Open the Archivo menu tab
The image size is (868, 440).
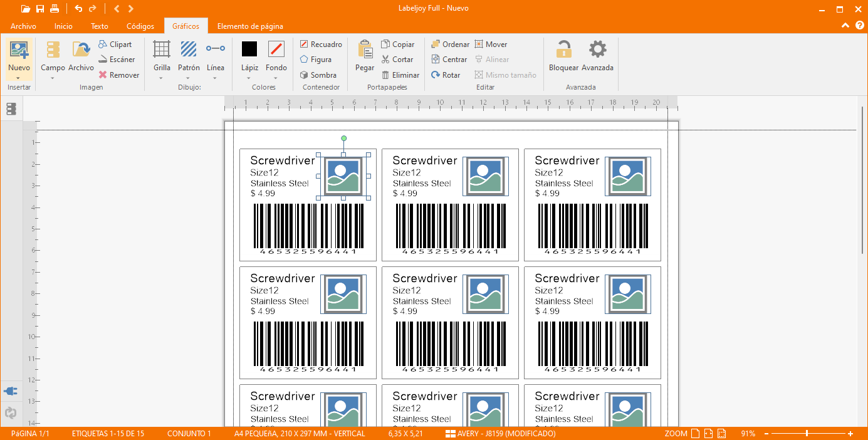tap(23, 26)
